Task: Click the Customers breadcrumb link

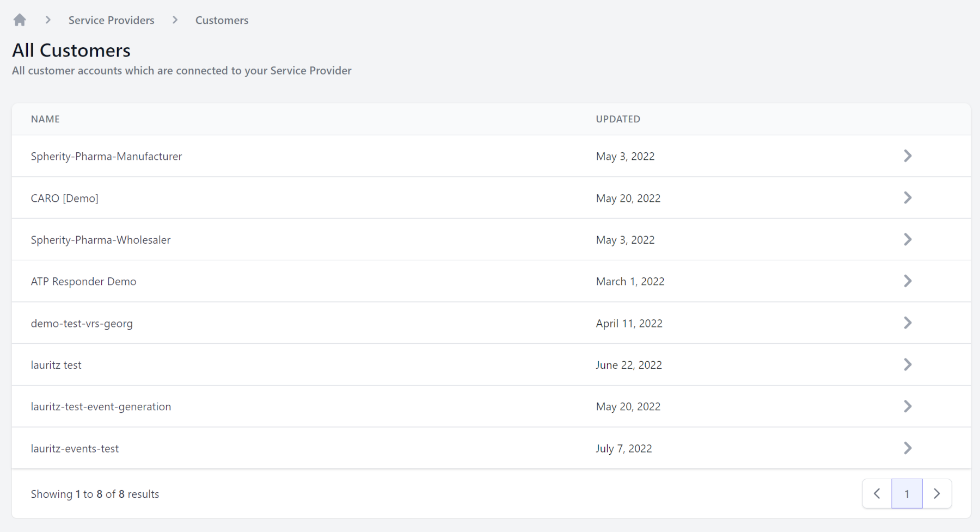Action: click(x=222, y=20)
